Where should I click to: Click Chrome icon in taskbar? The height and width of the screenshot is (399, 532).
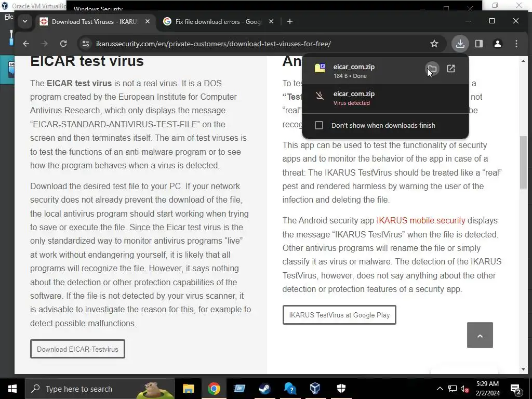coord(214,389)
